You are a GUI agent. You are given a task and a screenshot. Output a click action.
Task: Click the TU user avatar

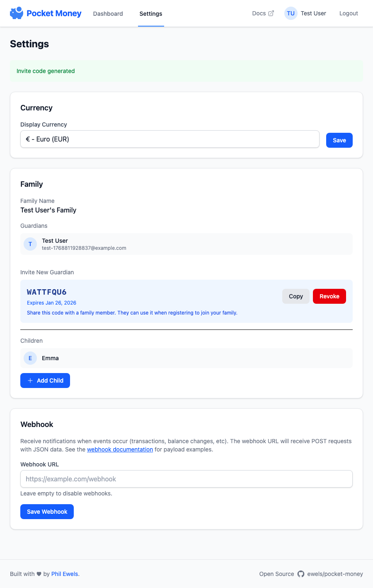point(291,13)
